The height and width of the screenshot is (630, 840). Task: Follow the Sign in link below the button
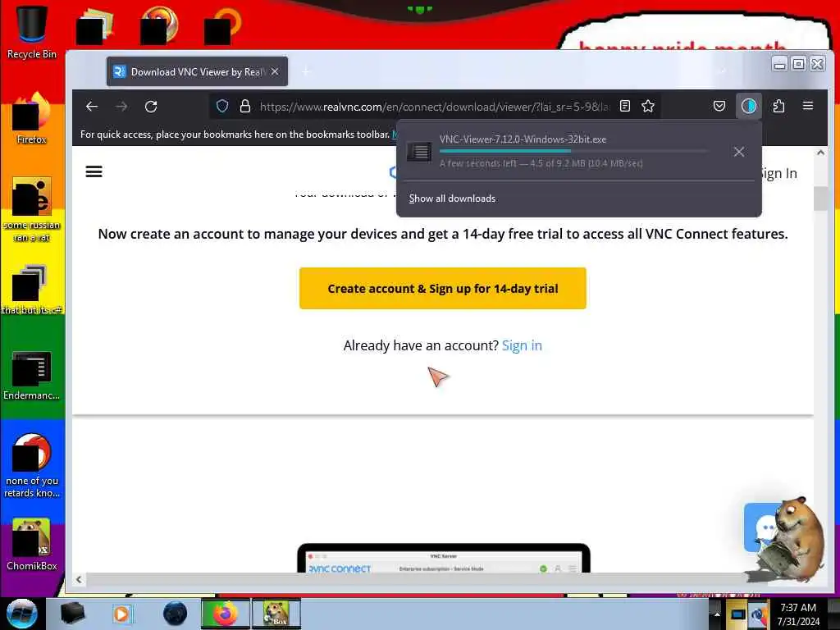click(522, 345)
